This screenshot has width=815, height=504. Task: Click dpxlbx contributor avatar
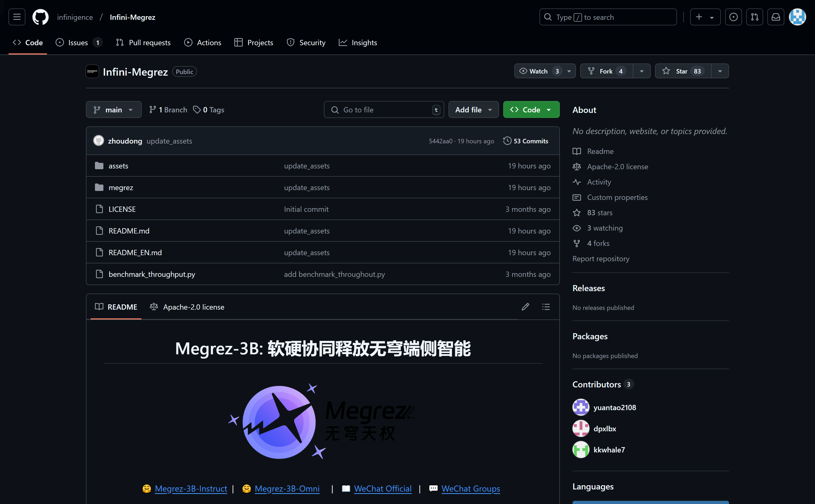[x=581, y=428]
